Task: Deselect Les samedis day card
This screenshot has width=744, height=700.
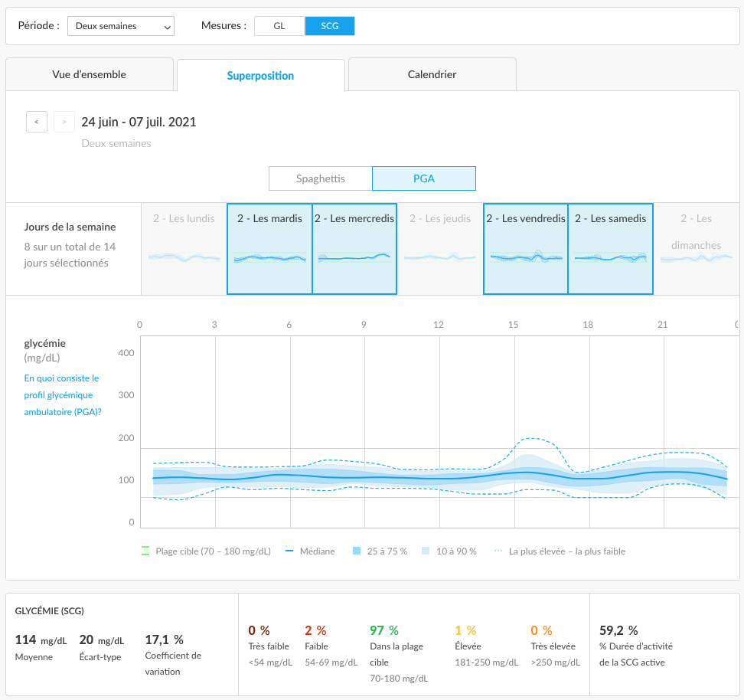Action: (x=611, y=249)
